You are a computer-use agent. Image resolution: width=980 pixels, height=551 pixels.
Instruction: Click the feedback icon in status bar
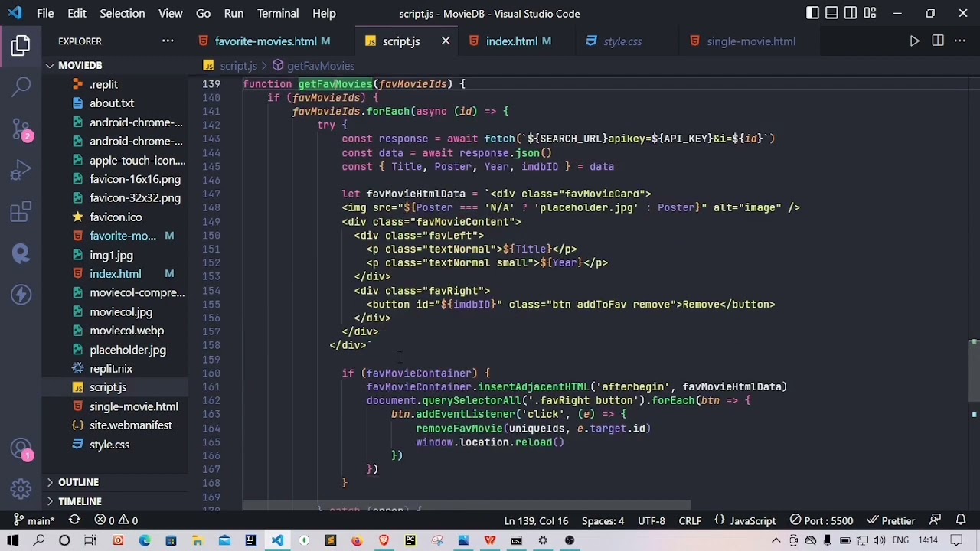936,520
